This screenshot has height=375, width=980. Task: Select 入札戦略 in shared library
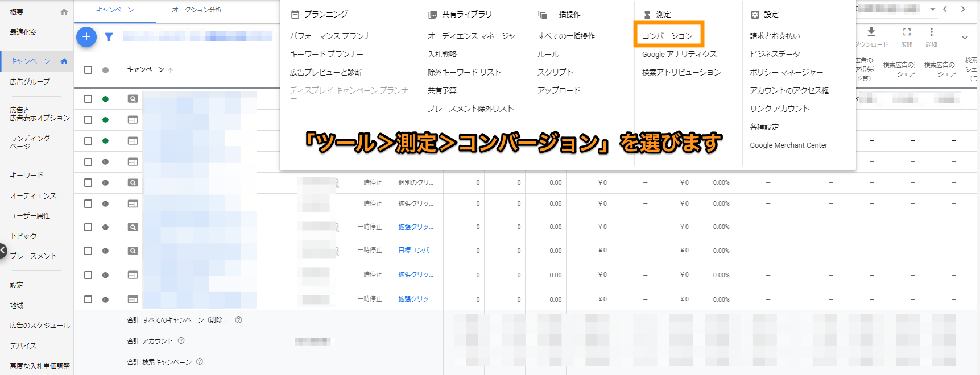tap(442, 54)
